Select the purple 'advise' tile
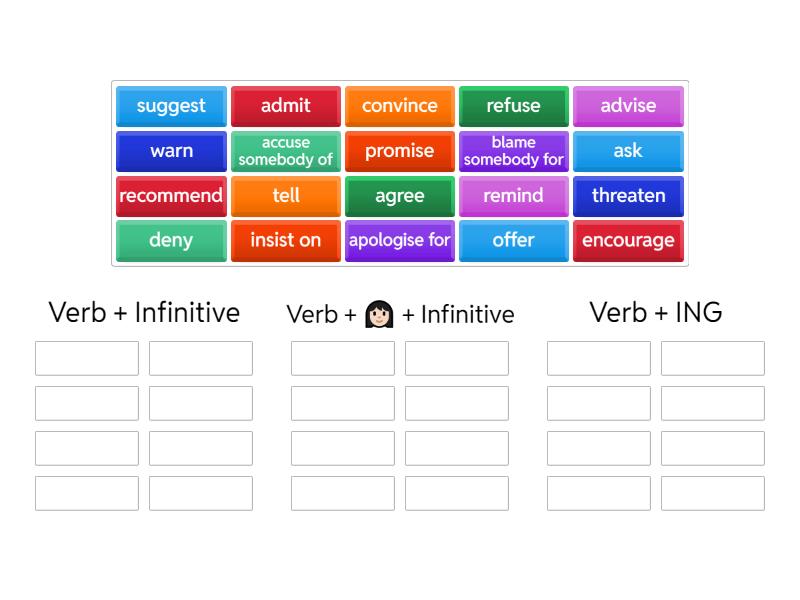The image size is (800, 600). click(x=628, y=106)
